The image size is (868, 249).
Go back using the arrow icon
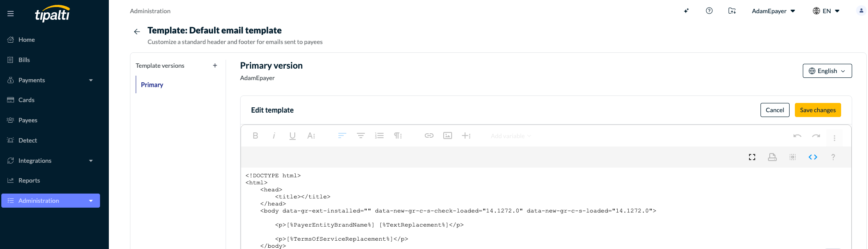[137, 32]
